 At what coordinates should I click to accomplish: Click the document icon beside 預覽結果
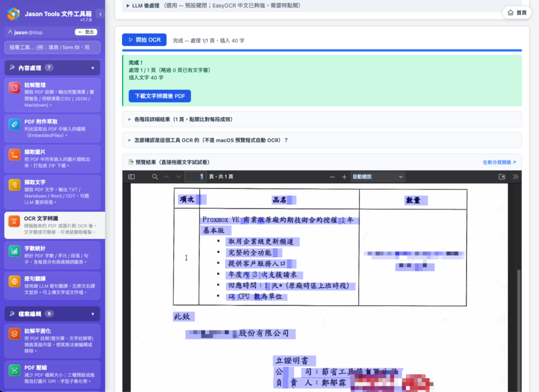point(131,162)
